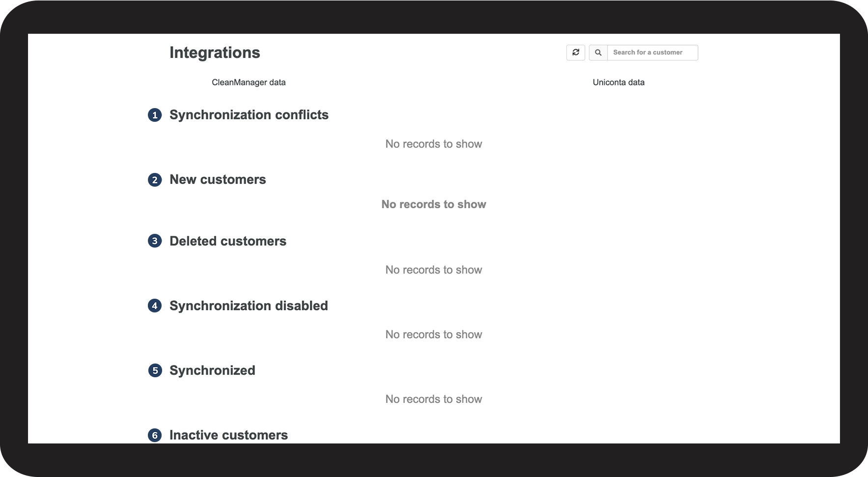Select the Inactive customers section heading
The width and height of the screenshot is (868, 477).
[x=228, y=435]
